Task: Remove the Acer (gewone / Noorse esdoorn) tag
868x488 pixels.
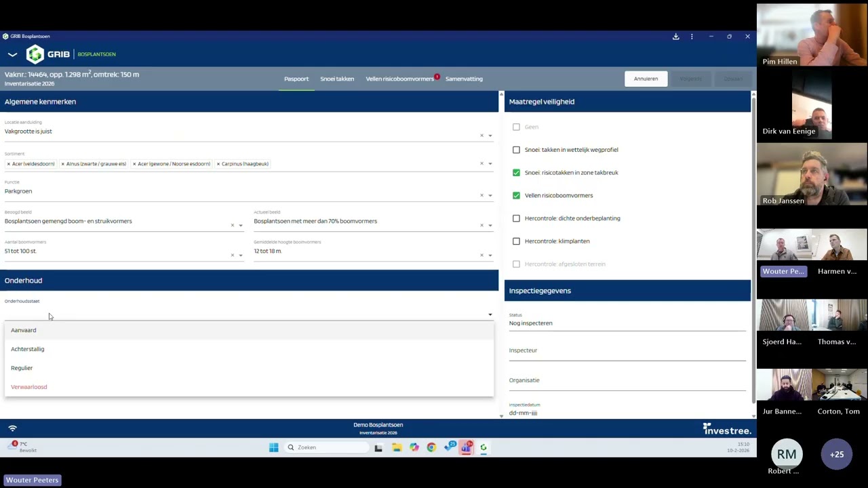Action: 134,164
